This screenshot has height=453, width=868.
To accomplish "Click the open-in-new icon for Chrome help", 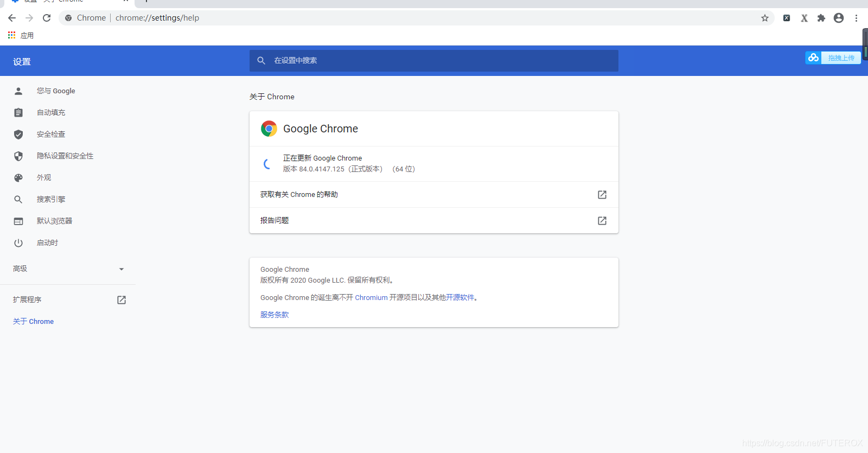I will pyautogui.click(x=602, y=195).
